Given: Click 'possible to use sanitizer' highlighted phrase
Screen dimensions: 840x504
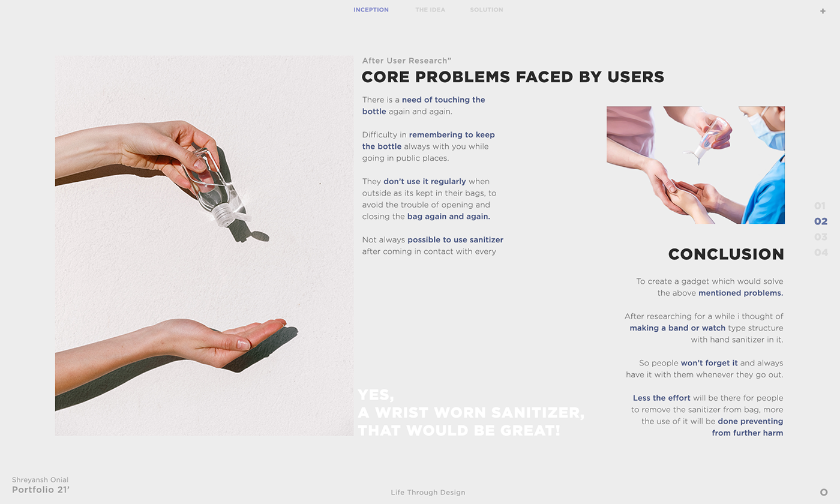Looking at the screenshot, I should click(x=455, y=240).
